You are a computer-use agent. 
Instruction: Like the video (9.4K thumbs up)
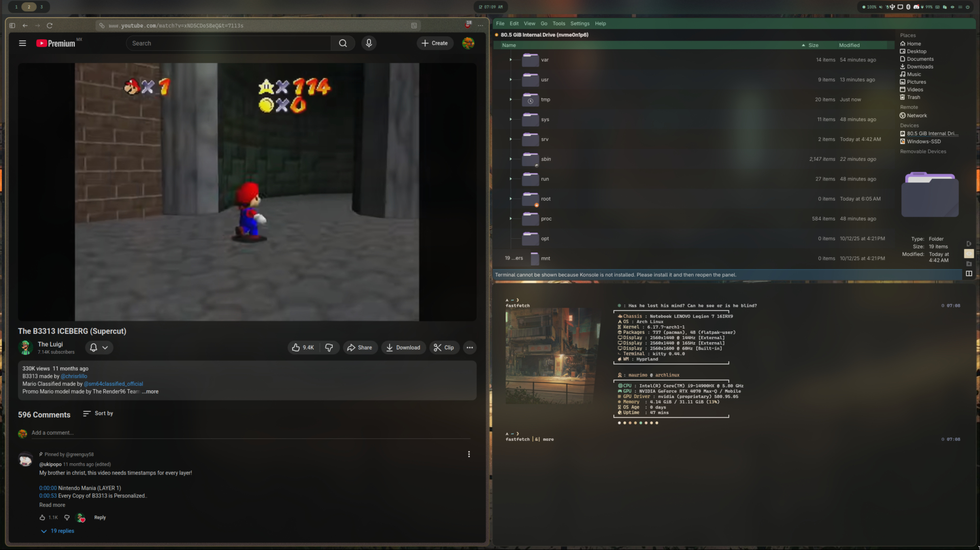[303, 348]
